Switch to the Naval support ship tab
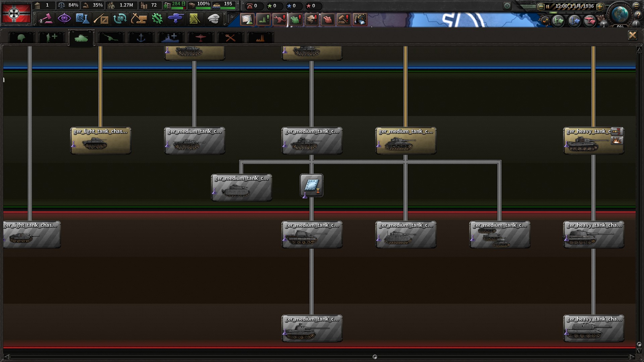Screen dimensions: 644x362 point(171,38)
